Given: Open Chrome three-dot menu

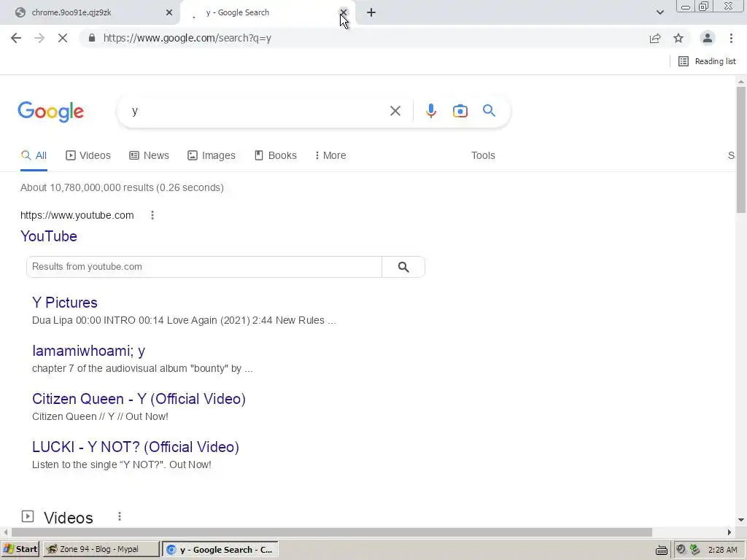Looking at the screenshot, I should coord(731,38).
